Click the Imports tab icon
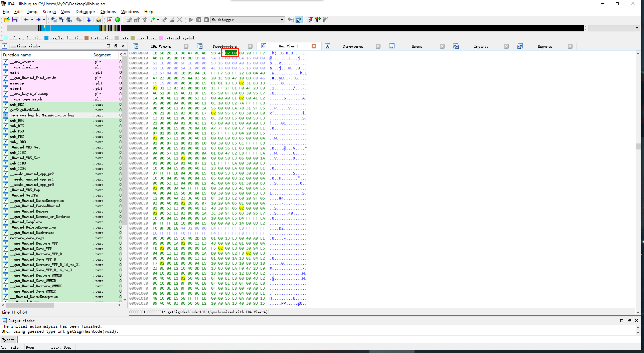The image size is (644, 353). pos(456,46)
